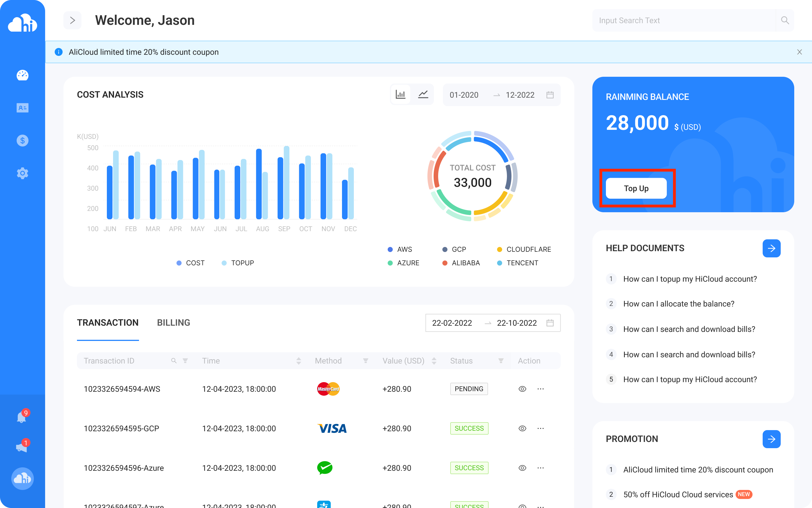Open help document number 3 about bills
This screenshot has width=812, height=508.
point(689,329)
